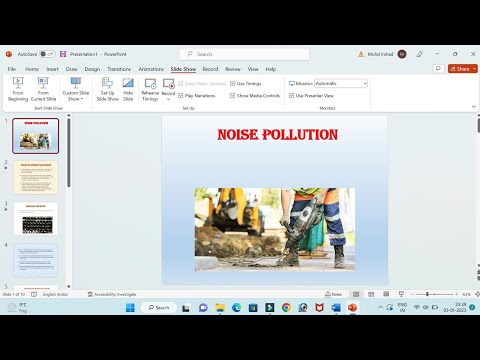Open the Windows Start menu
The height and width of the screenshot is (360, 480).
(x=130, y=308)
